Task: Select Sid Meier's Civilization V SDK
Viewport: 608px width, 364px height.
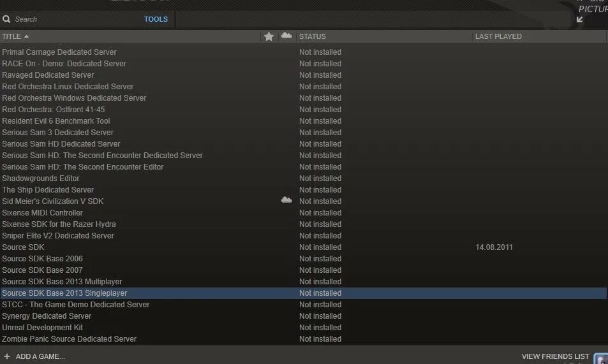Action: click(x=52, y=201)
